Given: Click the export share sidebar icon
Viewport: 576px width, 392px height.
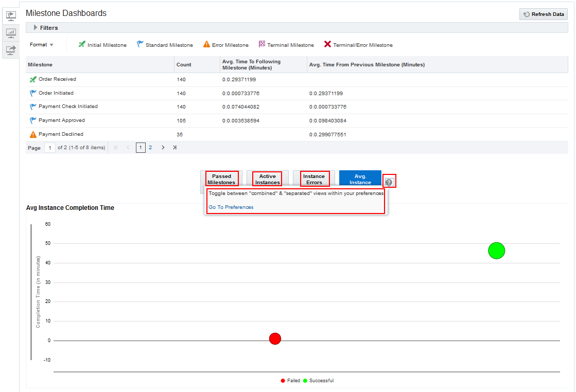Looking at the screenshot, I should point(11,49).
